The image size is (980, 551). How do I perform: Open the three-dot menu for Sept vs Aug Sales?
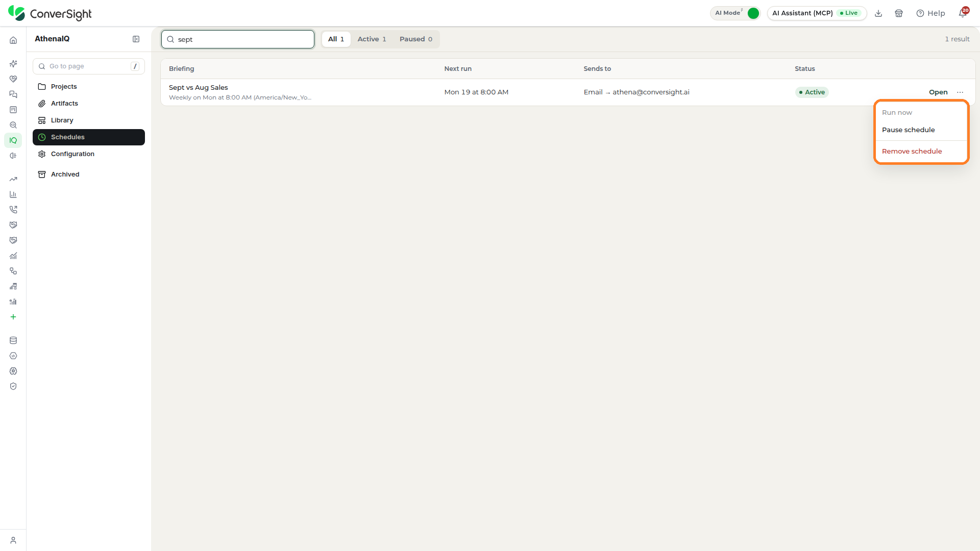click(960, 92)
